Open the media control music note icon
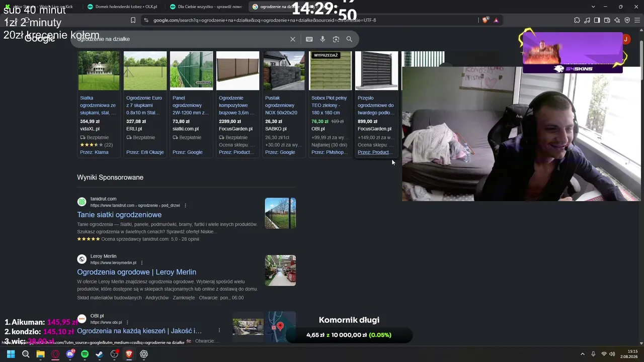Viewport: 644px width, 362px height. pos(587,20)
